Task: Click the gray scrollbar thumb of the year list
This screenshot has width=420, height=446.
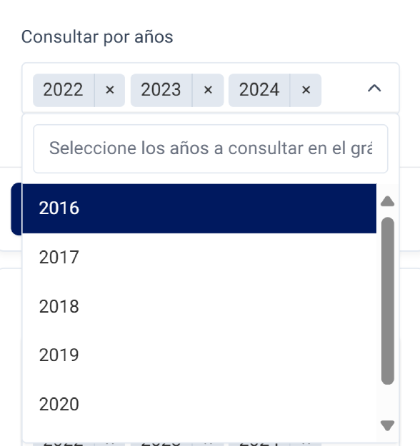Action: tap(388, 301)
